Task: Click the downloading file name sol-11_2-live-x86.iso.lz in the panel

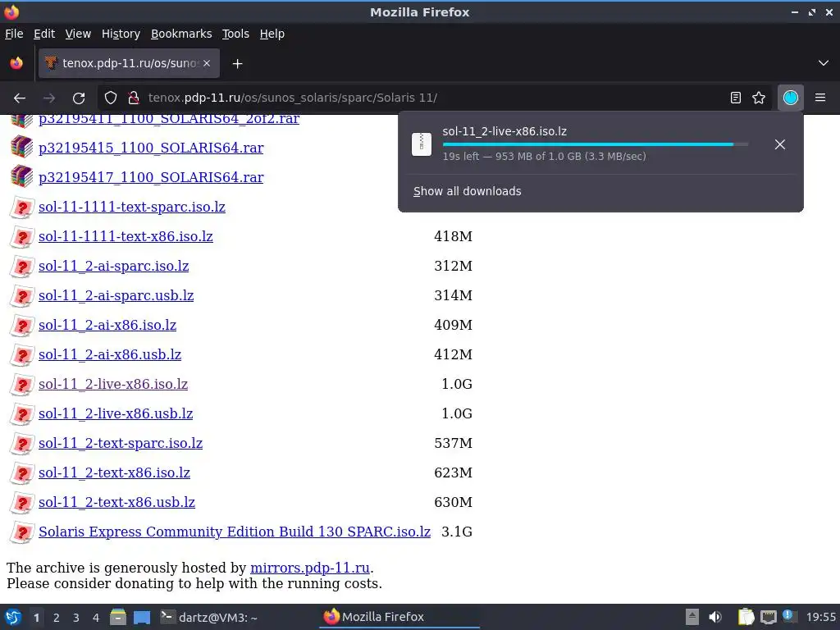Action: 504,131
